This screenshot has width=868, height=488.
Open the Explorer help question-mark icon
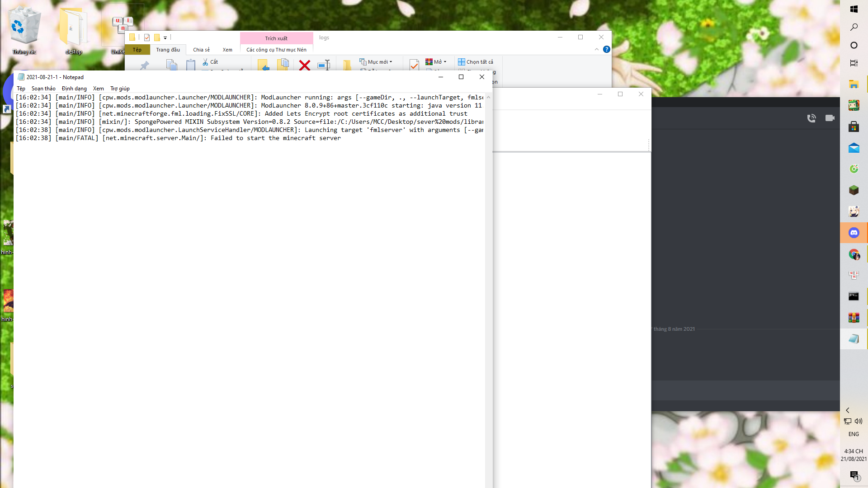click(607, 49)
